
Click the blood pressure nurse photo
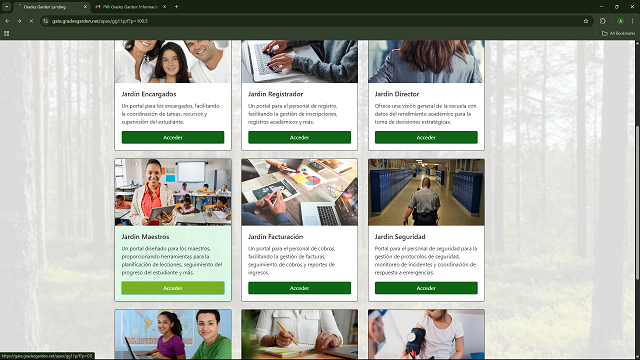click(426, 334)
